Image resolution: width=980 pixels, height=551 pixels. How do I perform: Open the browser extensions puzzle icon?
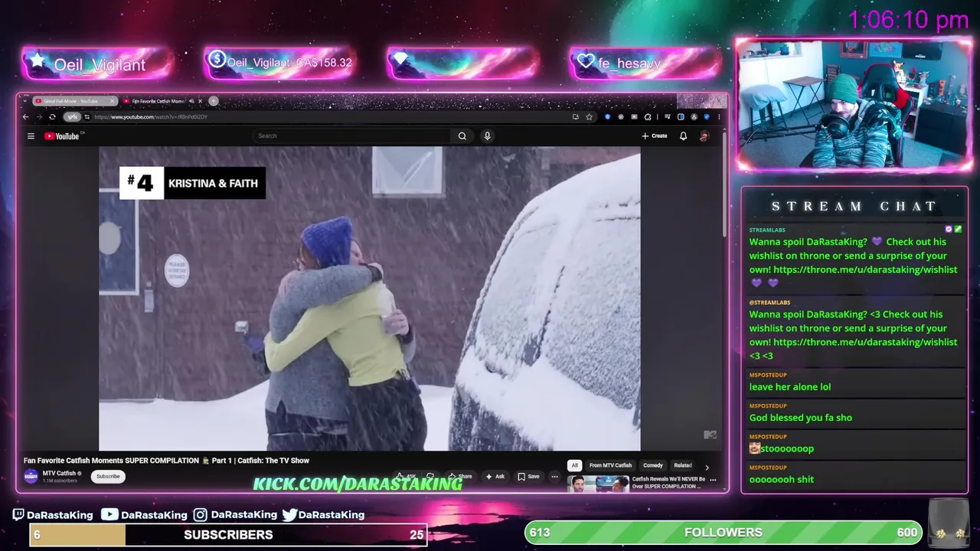(x=648, y=117)
